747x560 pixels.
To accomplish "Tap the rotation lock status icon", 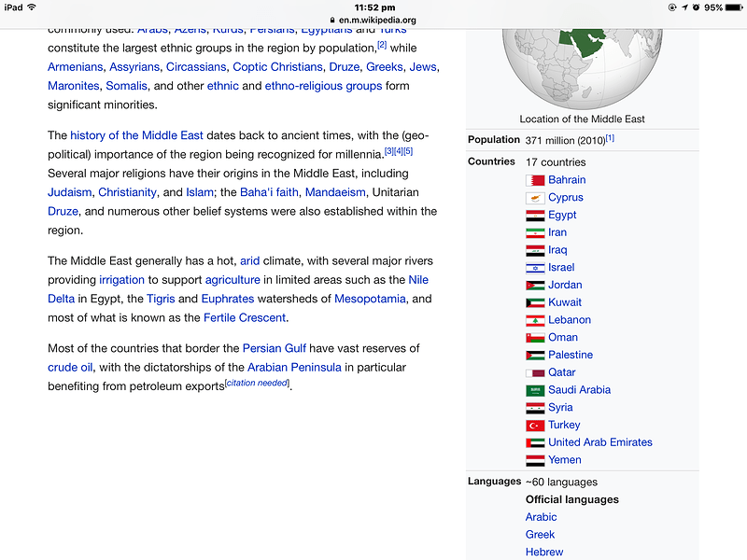I will (x=672, y=7).
